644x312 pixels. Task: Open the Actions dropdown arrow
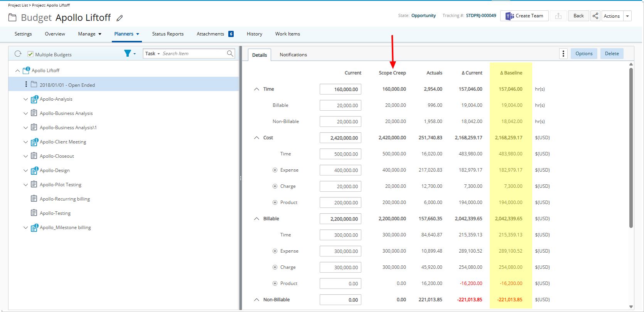[627, 16]
